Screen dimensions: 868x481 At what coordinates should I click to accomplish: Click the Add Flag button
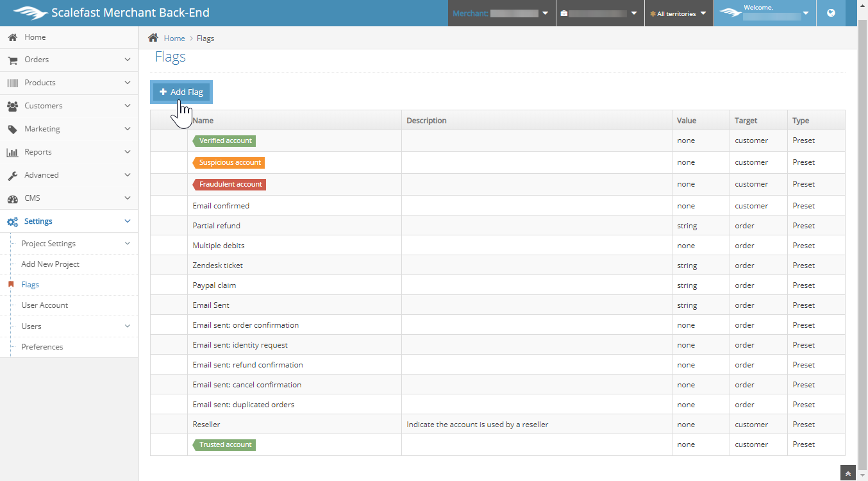(x=181, y=92)
